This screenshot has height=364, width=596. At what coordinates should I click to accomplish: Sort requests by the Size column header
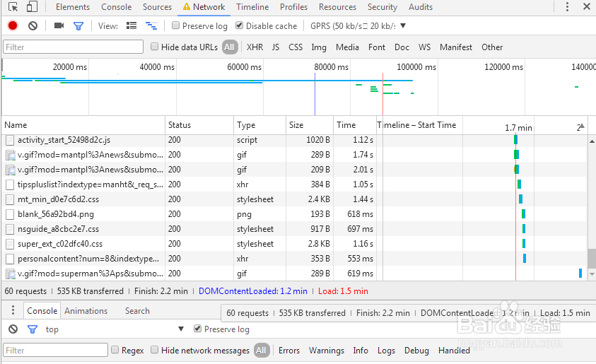click(x=310, y=125)
